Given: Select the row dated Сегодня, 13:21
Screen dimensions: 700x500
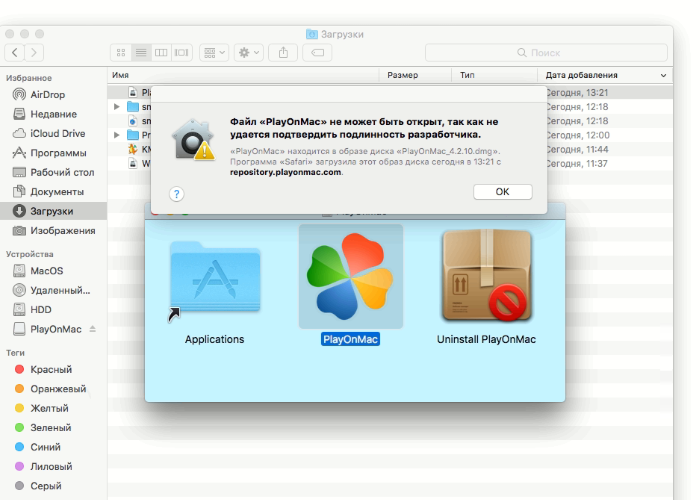Looking at the screenshot, I should pos(390,92).
